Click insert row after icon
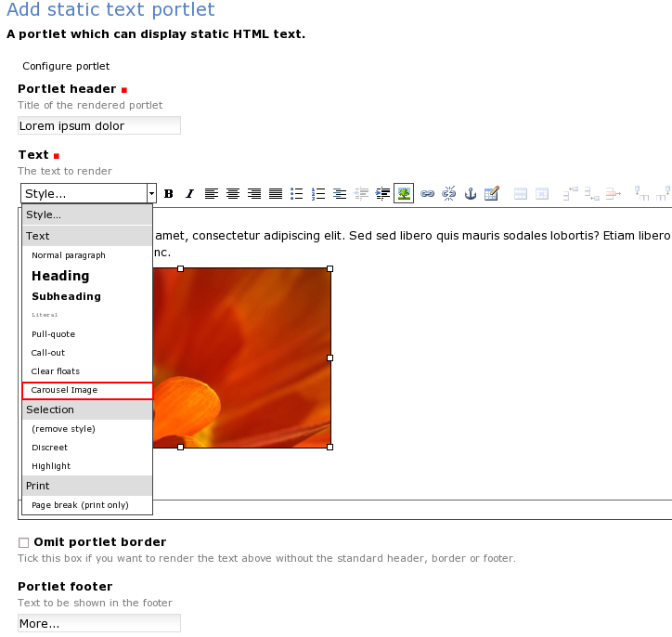Screen dimensions: 672x637 [592, 194]
